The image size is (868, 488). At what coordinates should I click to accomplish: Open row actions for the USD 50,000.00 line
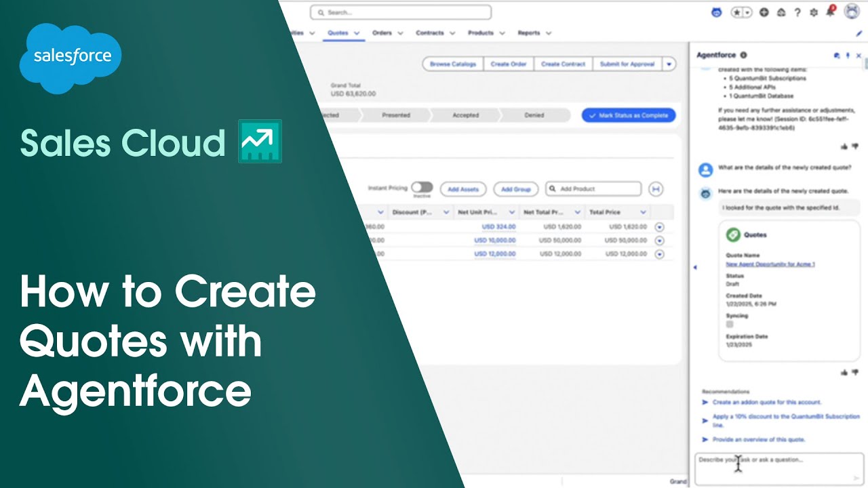[x=659, y=241]
